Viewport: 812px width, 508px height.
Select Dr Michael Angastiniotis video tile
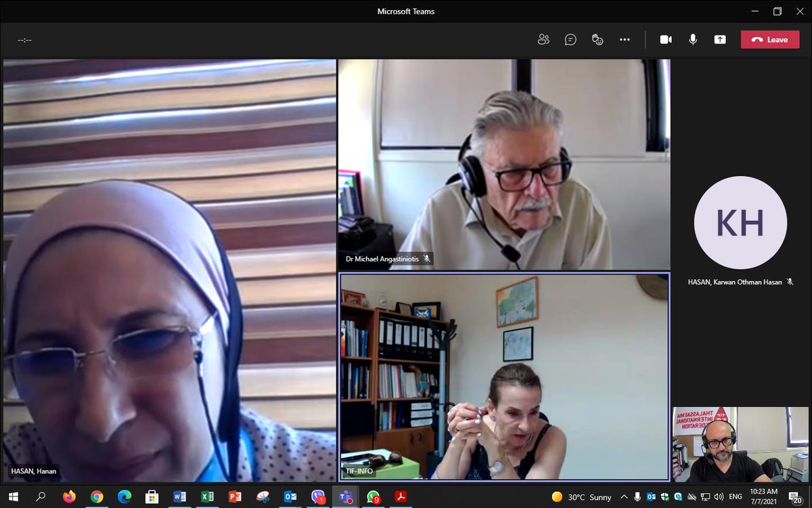504,165
